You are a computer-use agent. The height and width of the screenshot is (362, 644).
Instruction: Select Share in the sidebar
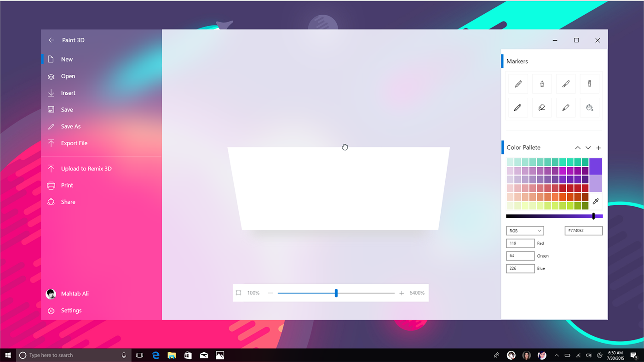[102, 202]
